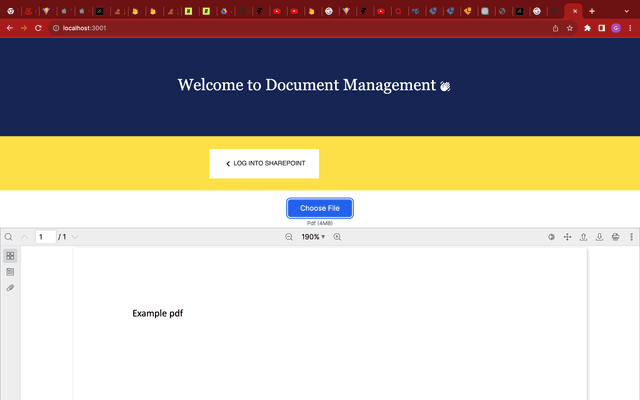Zoom in on the PDF document

click(x=337, y=237)
